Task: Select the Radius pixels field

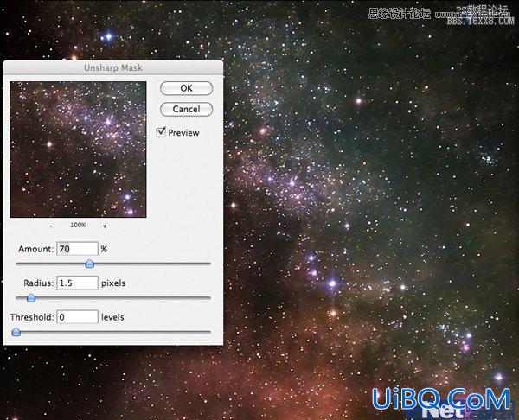Action: tap(78, 283)
